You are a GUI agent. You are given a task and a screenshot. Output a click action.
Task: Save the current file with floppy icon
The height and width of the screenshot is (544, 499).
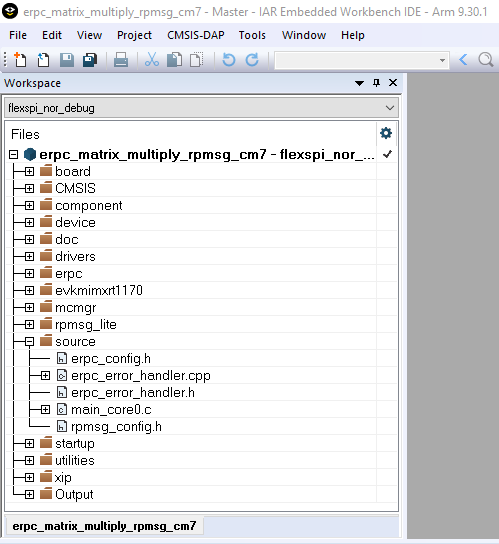pyautogui.click(x=67, y=60)
